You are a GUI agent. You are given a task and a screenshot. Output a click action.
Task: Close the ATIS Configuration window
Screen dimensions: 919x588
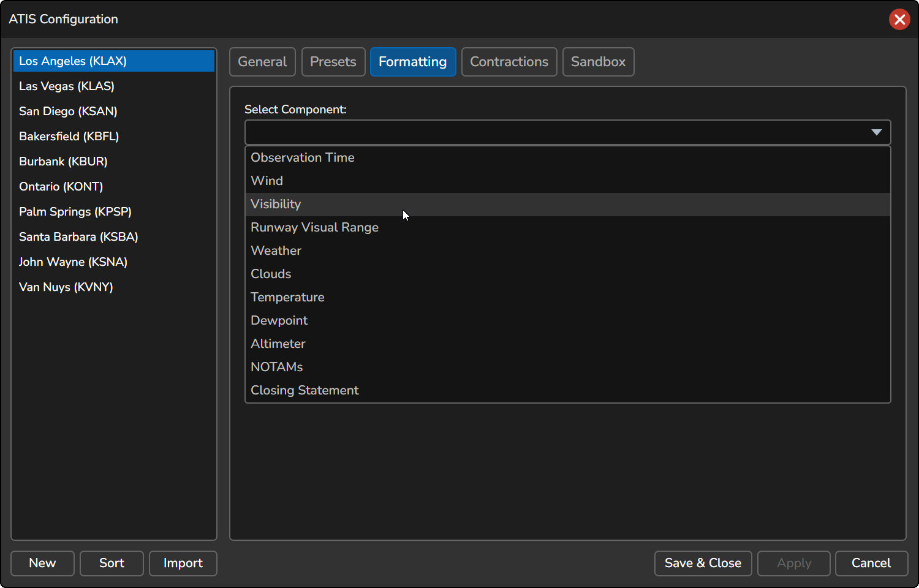point(899,20)
